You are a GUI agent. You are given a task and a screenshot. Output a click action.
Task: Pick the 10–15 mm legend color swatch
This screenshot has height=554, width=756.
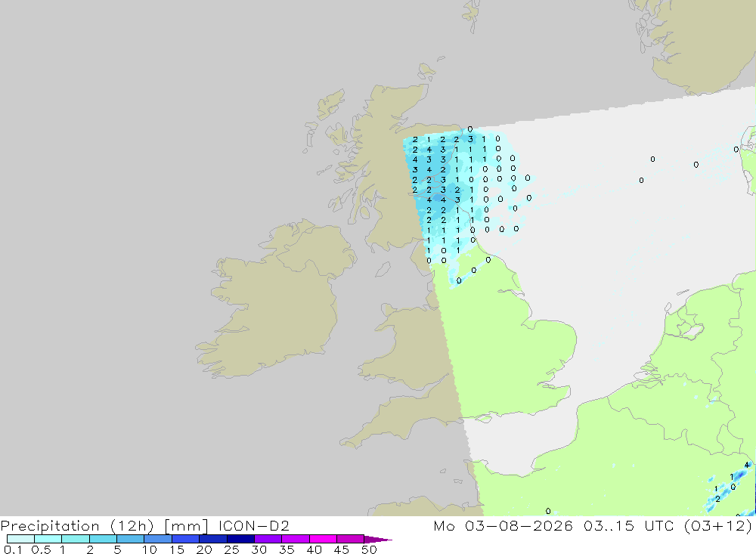(x=158, y=539)
